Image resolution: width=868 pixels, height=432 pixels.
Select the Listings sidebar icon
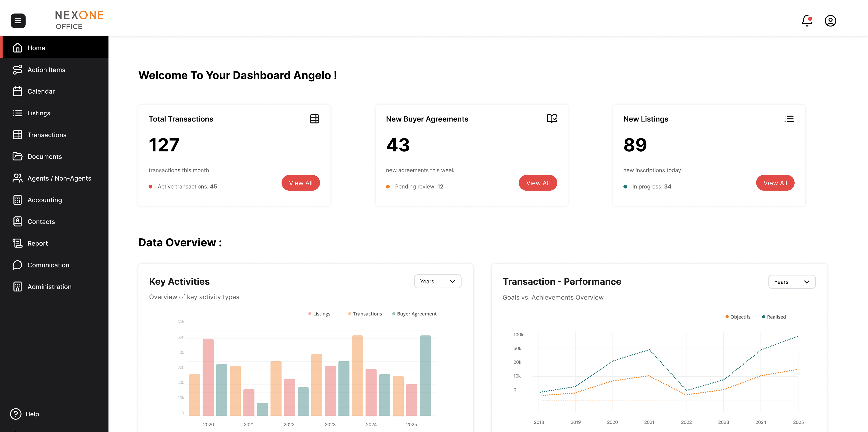click(x=18, y=113)
